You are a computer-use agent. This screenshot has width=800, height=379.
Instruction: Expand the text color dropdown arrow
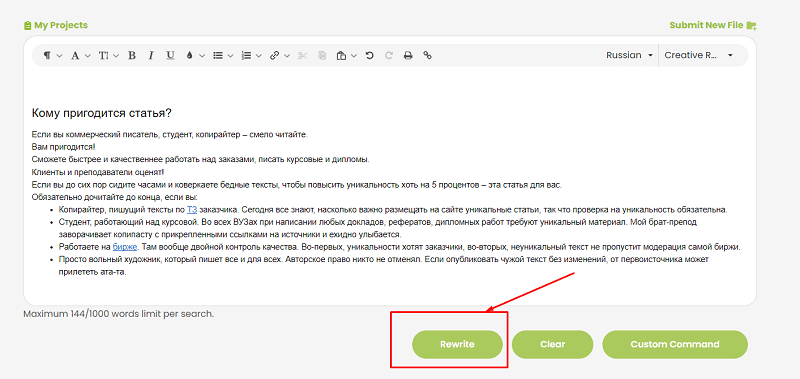[x=202, y=56]
